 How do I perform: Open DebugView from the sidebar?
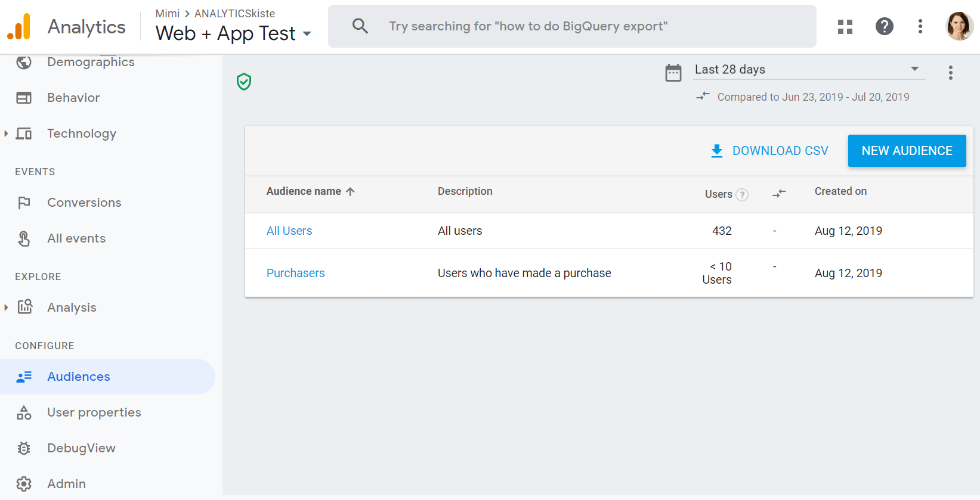[x=81, y=448]
